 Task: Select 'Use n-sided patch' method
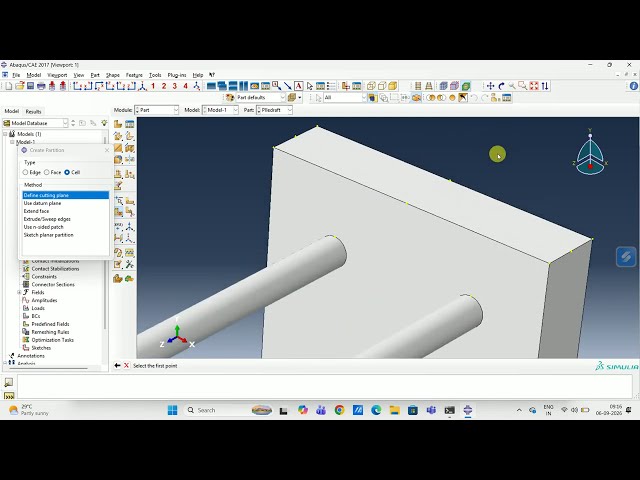point(65,227)
